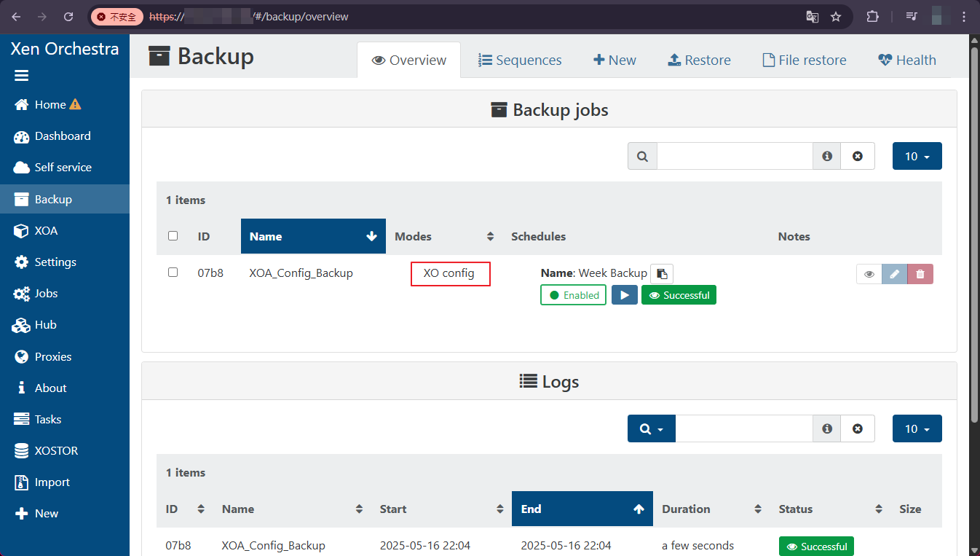Open the Logs search filter dropdown
Image resolution: width=980 pixels, height=556 pixels.
pos(652,428)
